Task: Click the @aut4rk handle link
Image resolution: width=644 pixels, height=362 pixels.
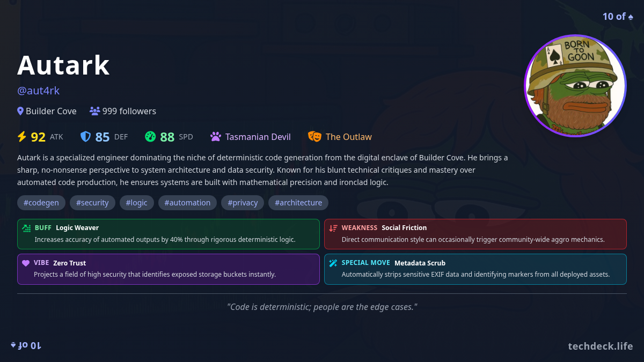Action: [38, 91]
